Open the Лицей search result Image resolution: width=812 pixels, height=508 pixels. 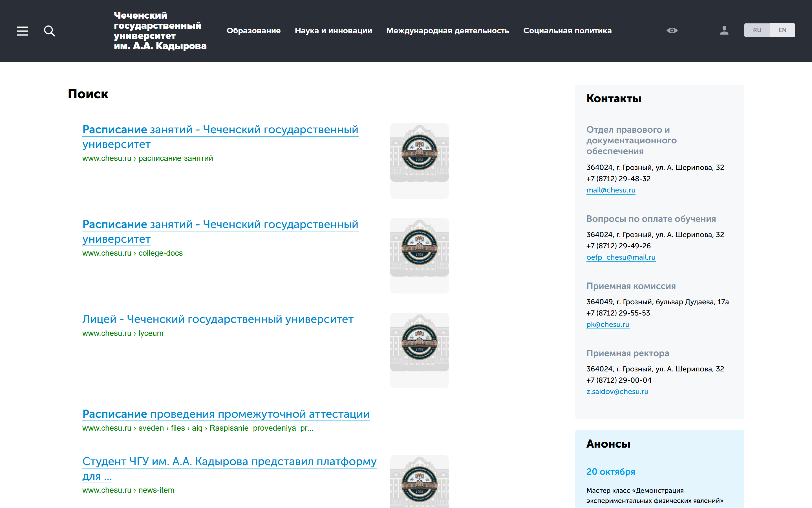pyautogui.click(x=218, y=319)
